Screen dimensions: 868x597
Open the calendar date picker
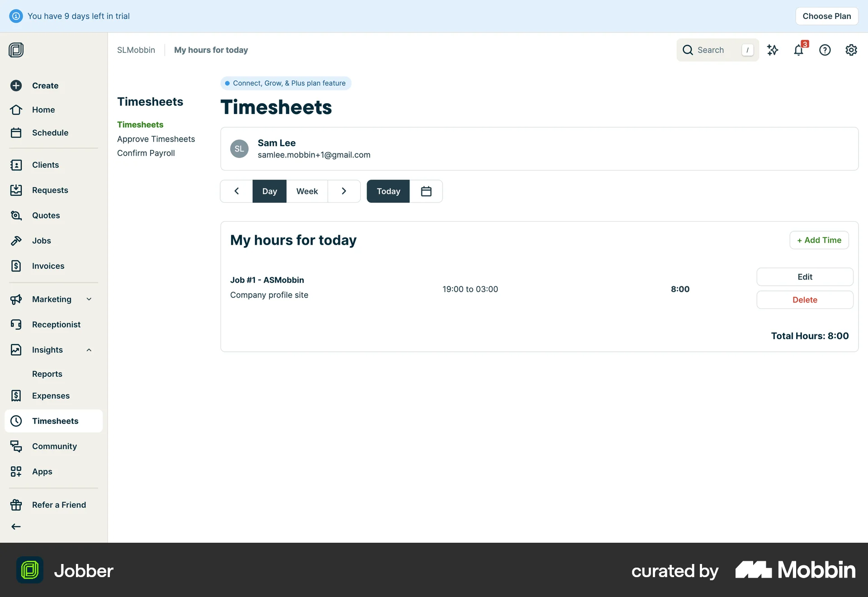click(x=425, y=191)
